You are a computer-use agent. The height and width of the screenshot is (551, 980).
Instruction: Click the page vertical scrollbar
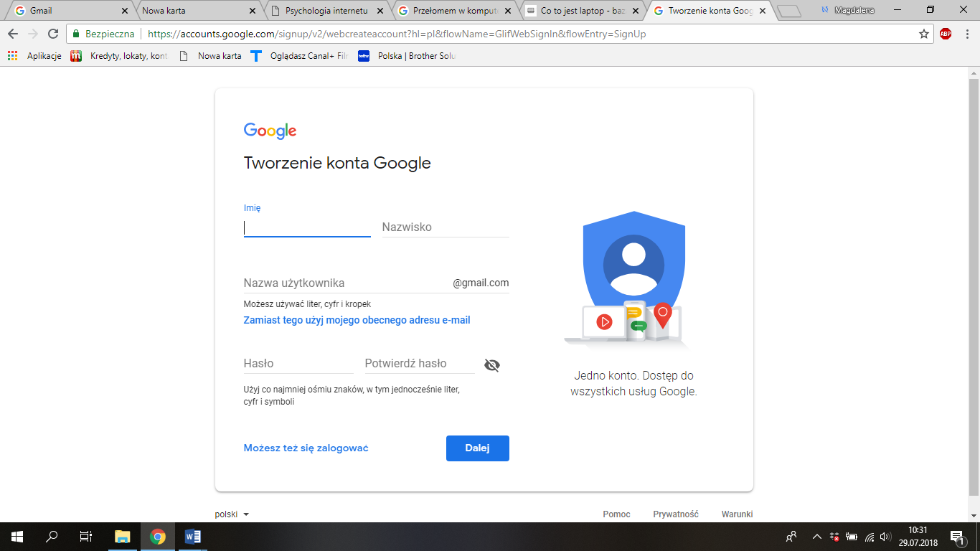point(974,287)
